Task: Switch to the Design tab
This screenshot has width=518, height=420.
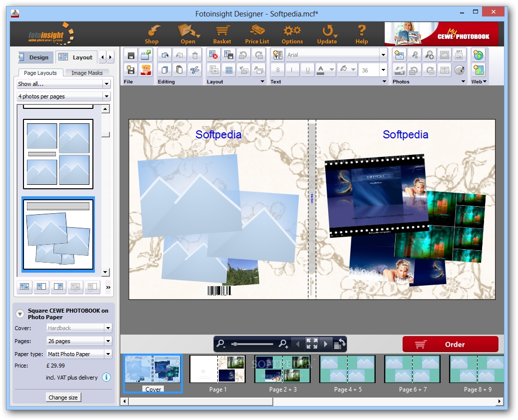Action: (x=35, y=57)
